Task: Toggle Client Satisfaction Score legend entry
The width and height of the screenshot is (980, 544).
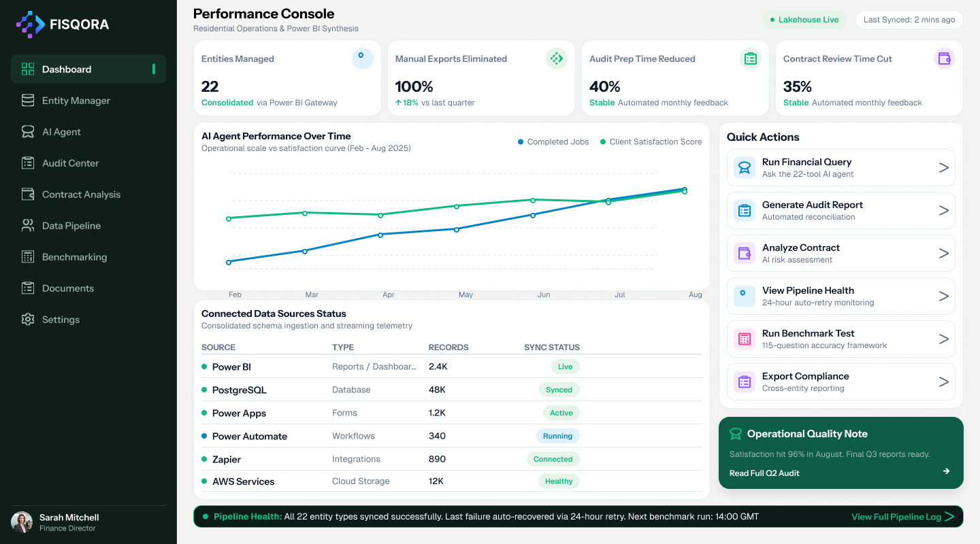Action: pos(651,142)
